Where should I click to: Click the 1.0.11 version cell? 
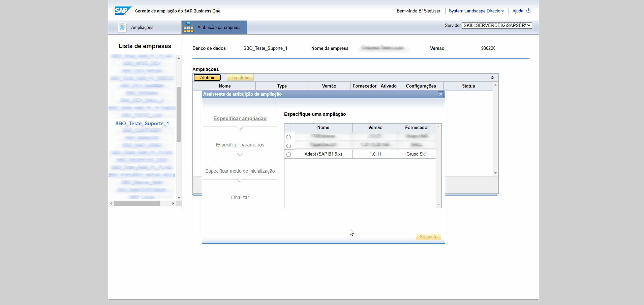tap(375, 154)
